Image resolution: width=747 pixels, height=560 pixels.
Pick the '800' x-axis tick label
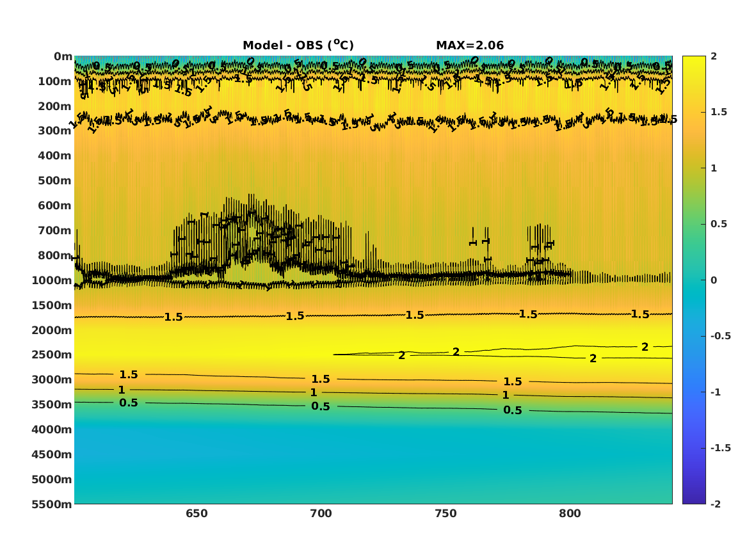pos(570,514)
